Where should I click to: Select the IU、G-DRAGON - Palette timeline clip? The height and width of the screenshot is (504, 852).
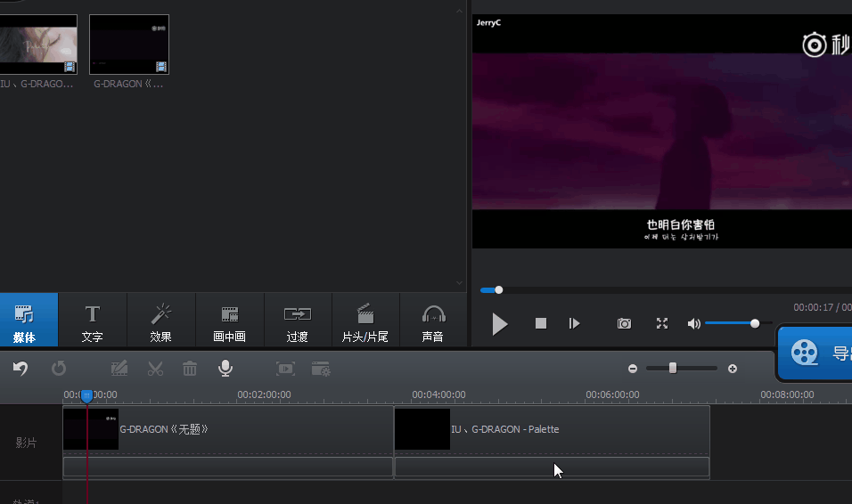[552, 429]
